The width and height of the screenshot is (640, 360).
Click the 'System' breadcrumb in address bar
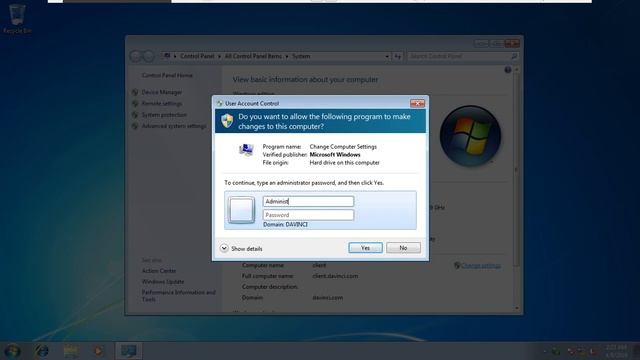tap(301, 56)
